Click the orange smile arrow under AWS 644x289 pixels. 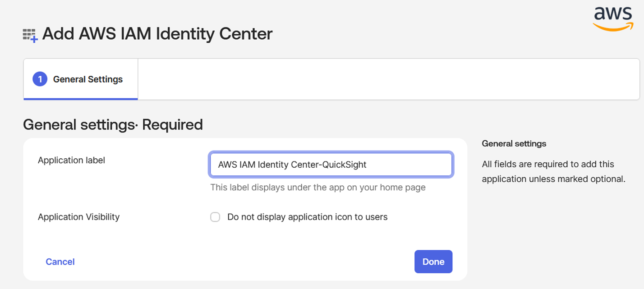click(613, 27)
